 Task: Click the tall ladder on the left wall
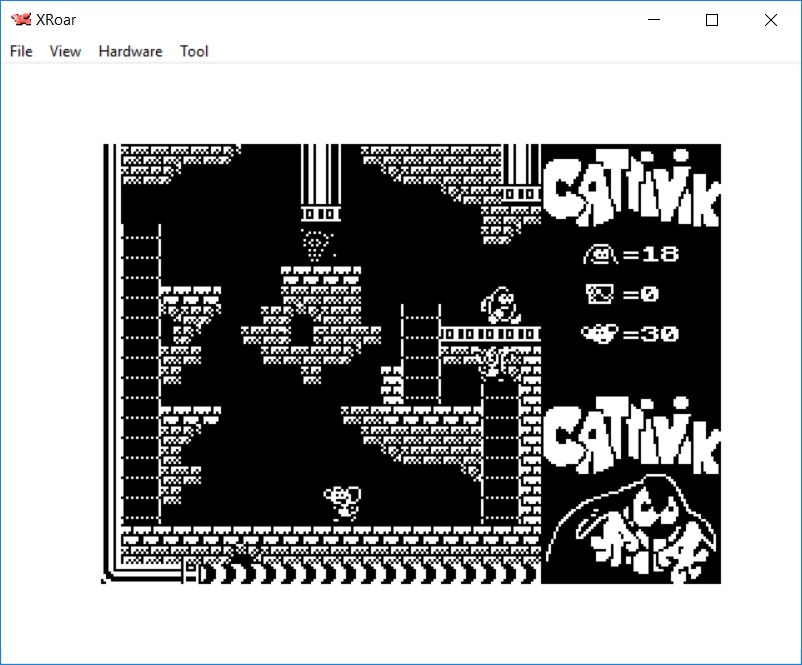point(140,370)
